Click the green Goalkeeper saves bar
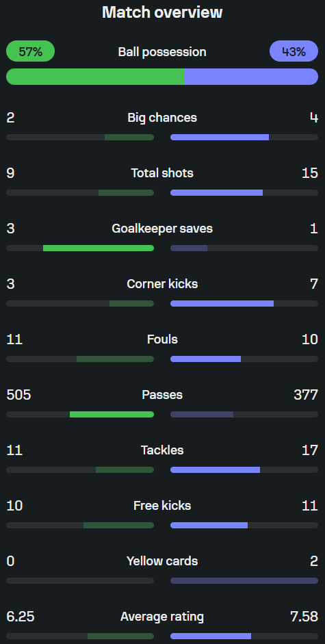The image size is (325, 644). tap(99, 248)
